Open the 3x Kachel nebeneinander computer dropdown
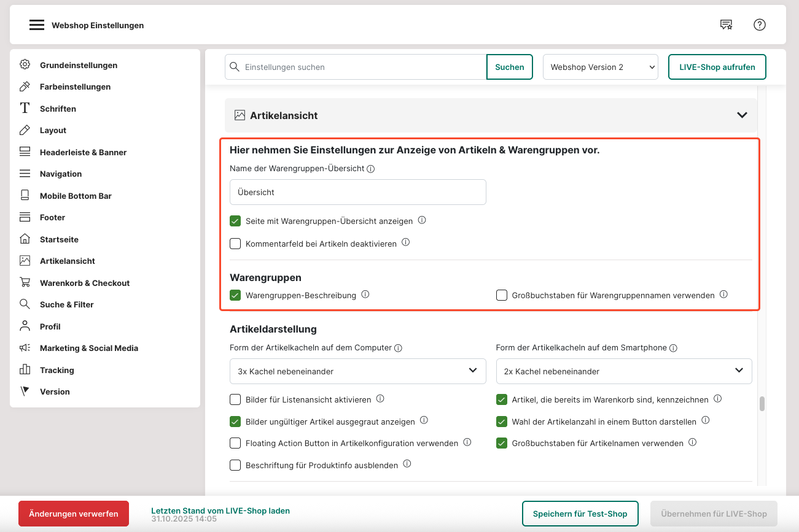Image resolution: width=799 pixels, height=532 pixels. point(357,371)
